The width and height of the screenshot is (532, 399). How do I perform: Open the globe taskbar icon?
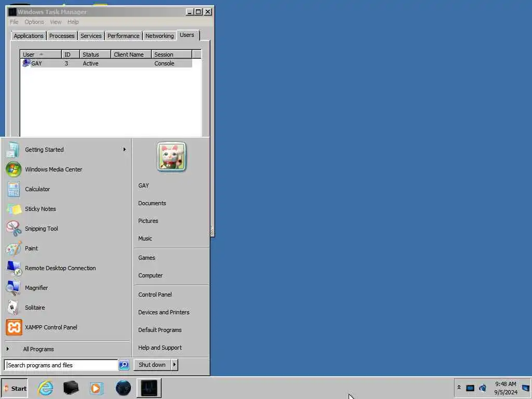[x=123, y=388]
